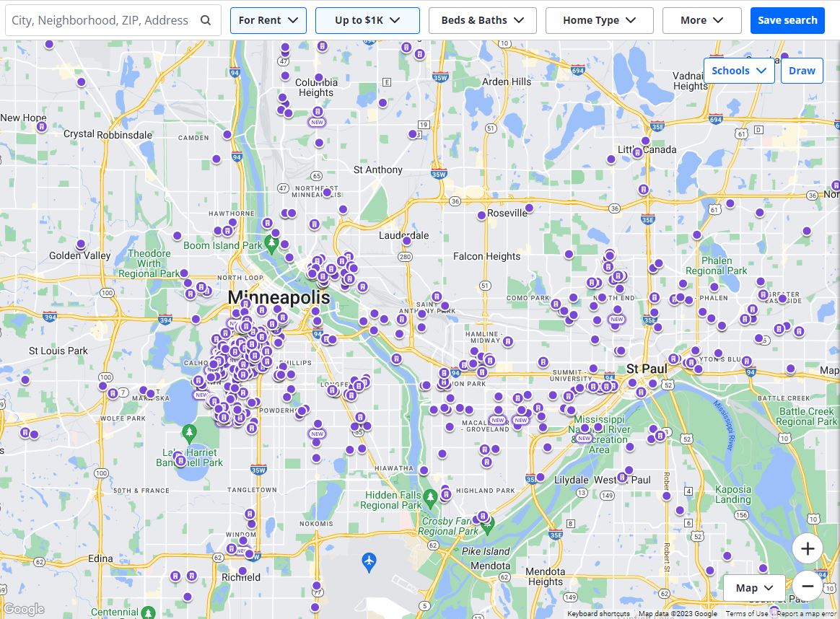Click the Crosby Farm Regional Park marker
The height and width of the screenshot is (619, 840).
[x=487, y=525]
